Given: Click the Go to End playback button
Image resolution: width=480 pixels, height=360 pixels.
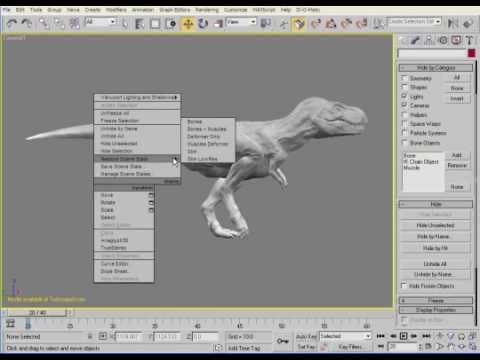Looking at the screenshot, I should pos(427,336).
